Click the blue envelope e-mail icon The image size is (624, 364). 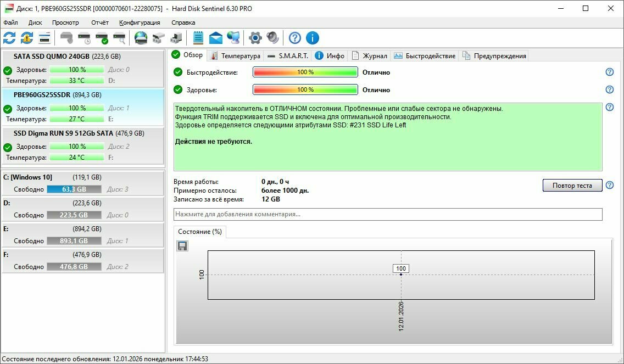point(216,38)
